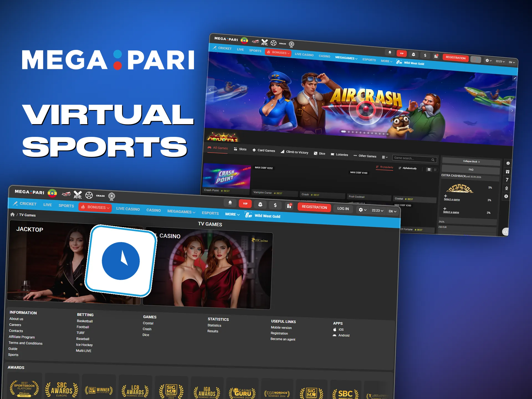Click gift box icon in back window header
532x399 pixels.
point(436,56)
